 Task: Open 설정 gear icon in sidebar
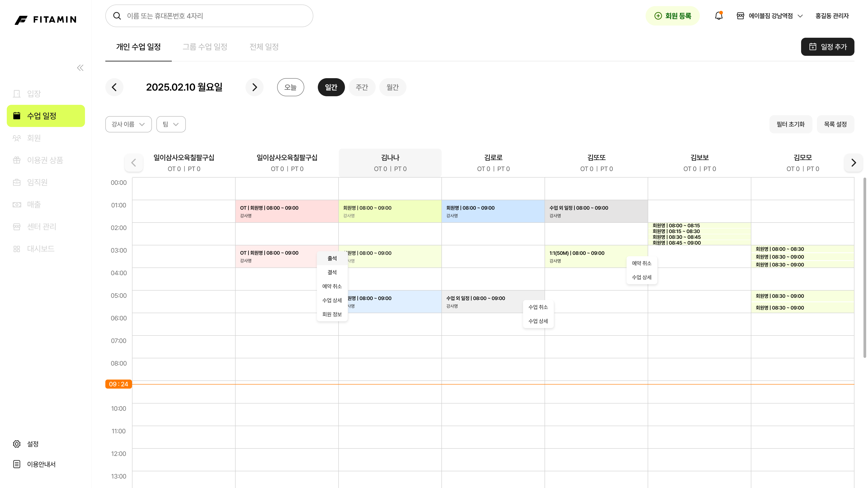[x=17, y=444]
